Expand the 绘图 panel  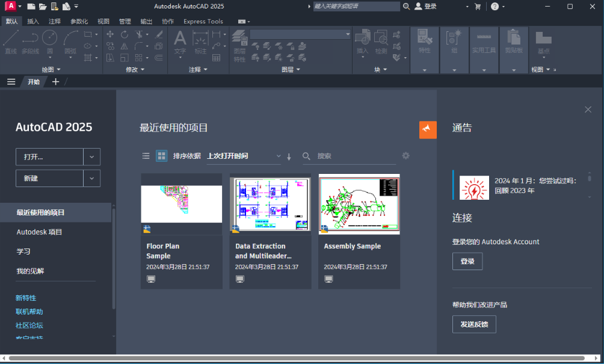[51, 69]
